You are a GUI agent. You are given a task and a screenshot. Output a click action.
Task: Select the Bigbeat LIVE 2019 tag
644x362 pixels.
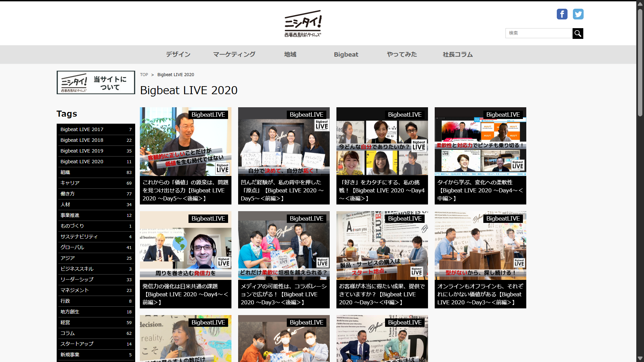96,151
